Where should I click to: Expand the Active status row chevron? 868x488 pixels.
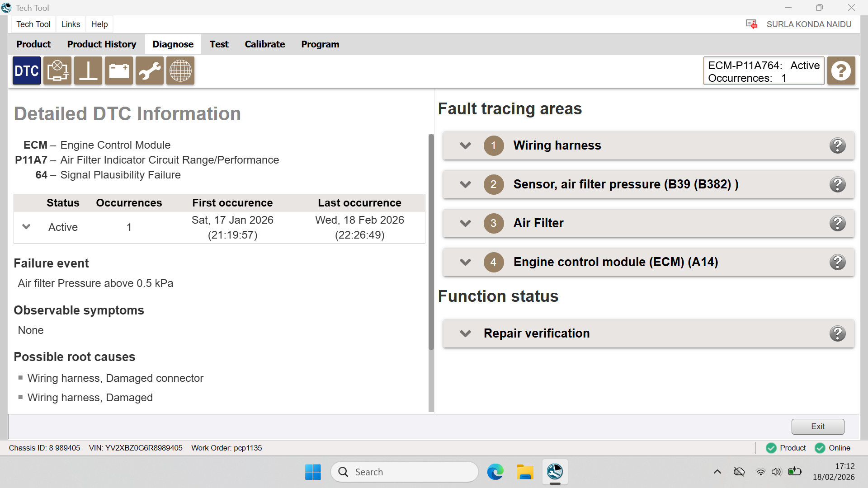26,227
